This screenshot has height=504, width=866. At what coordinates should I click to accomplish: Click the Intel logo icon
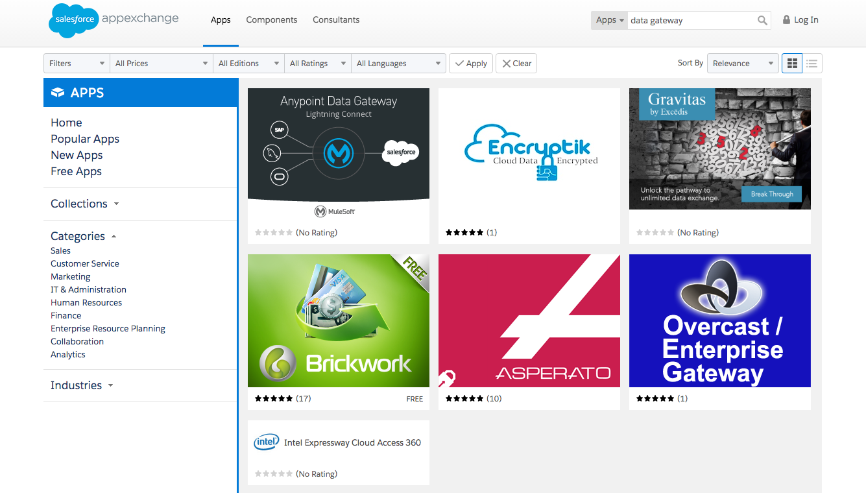pyautogui.click(x=266, y=442)
